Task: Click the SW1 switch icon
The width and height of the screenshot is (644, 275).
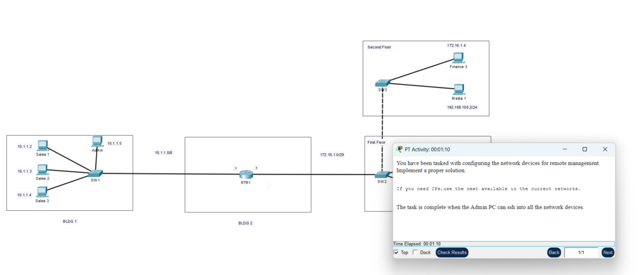Action: [95, 173]
